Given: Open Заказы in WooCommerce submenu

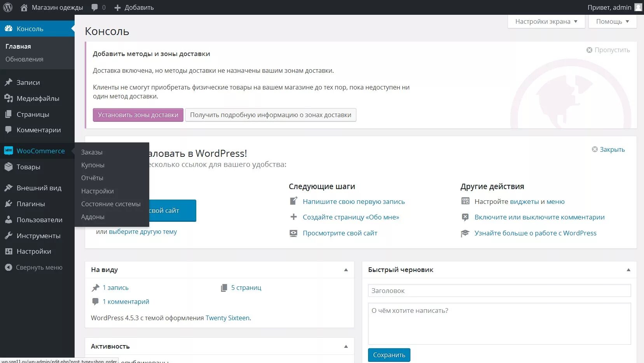Looking at the screenshot, I should (92, 152).
